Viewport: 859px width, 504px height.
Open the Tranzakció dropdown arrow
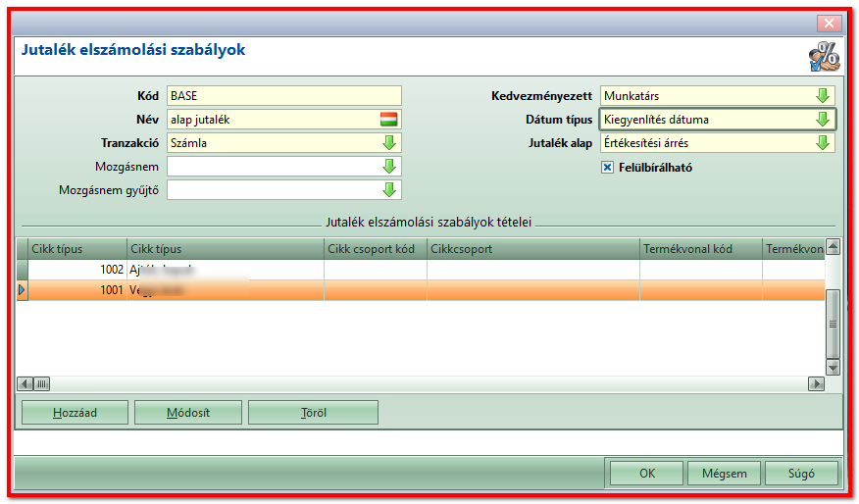click(389, 143)
